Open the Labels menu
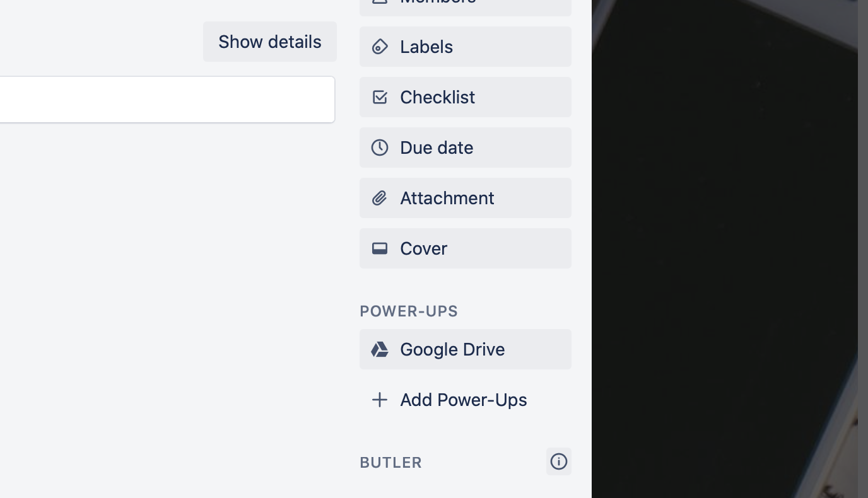 (x=465, y=47)
